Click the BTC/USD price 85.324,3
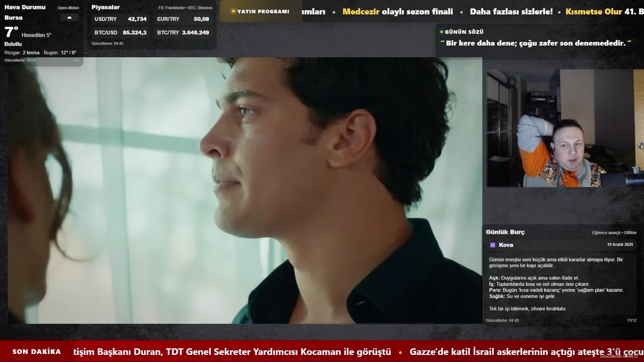644x362 pixels. click(134, 32)
